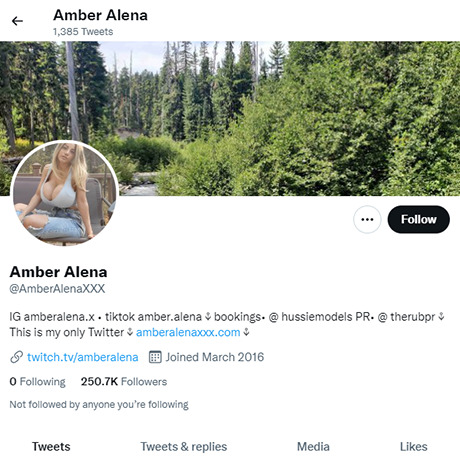Click the Joined March 2016 text
Image resolution: width=460 pixels, height=460 pixels.
point(215,357)
